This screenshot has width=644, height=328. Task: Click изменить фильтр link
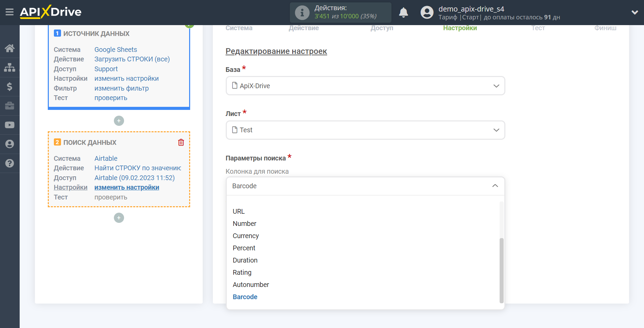[121, 88]
